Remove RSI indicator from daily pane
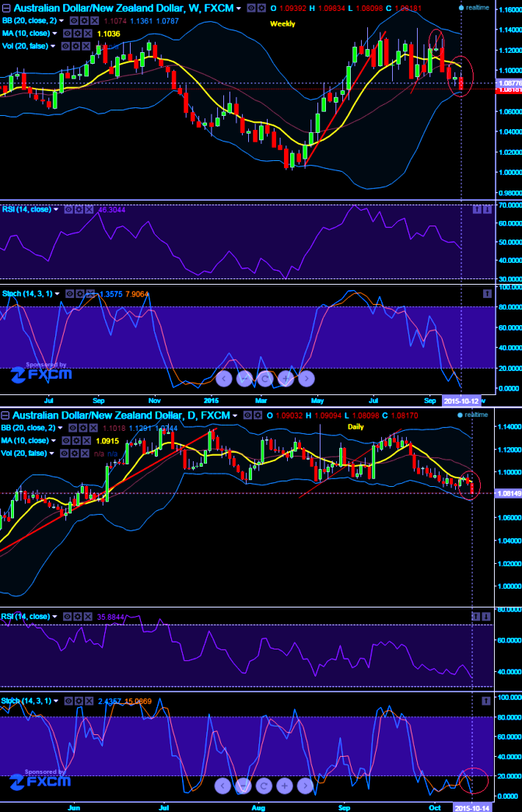522x812 pixels. (86, 617)
